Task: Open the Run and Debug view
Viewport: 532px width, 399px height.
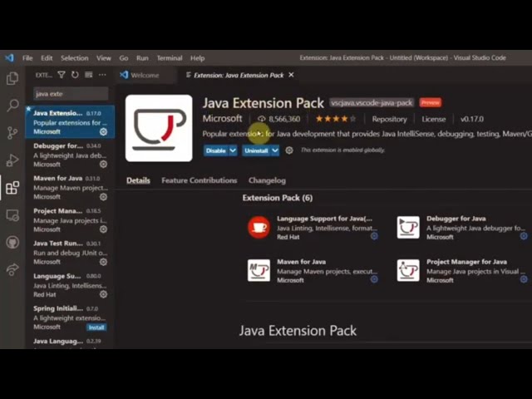Action: pyautogui.click(x=12, y=160)
